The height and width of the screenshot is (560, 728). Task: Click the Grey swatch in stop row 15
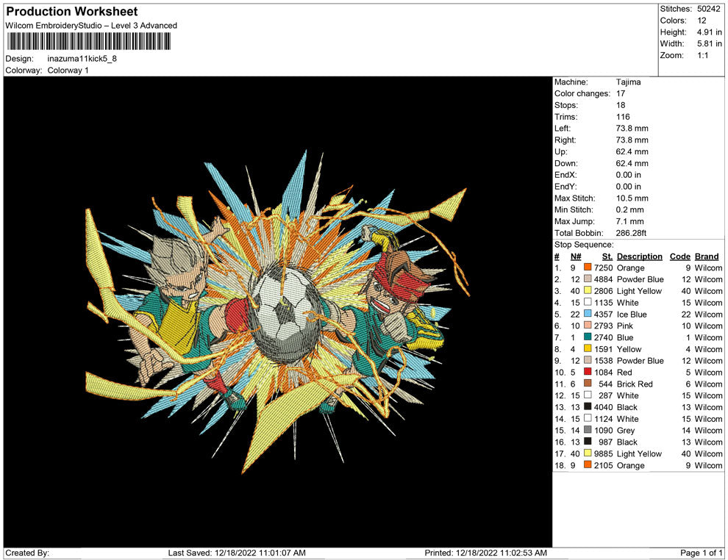coord(588,430)
